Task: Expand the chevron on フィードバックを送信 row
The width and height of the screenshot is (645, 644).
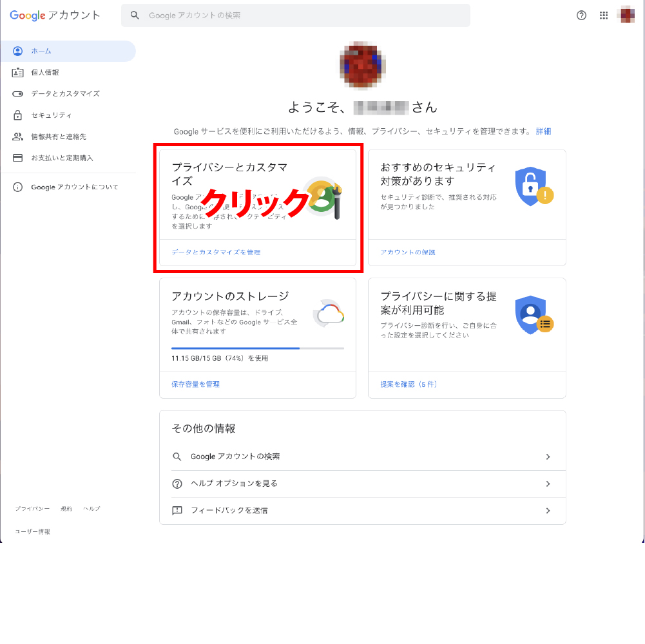Action: coord(548,511)
